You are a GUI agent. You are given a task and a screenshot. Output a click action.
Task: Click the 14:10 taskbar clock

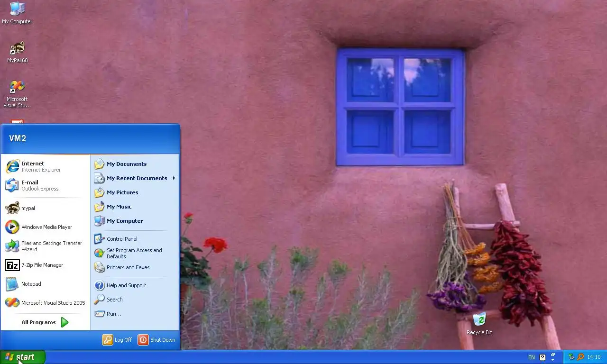(x=594, y=357)
